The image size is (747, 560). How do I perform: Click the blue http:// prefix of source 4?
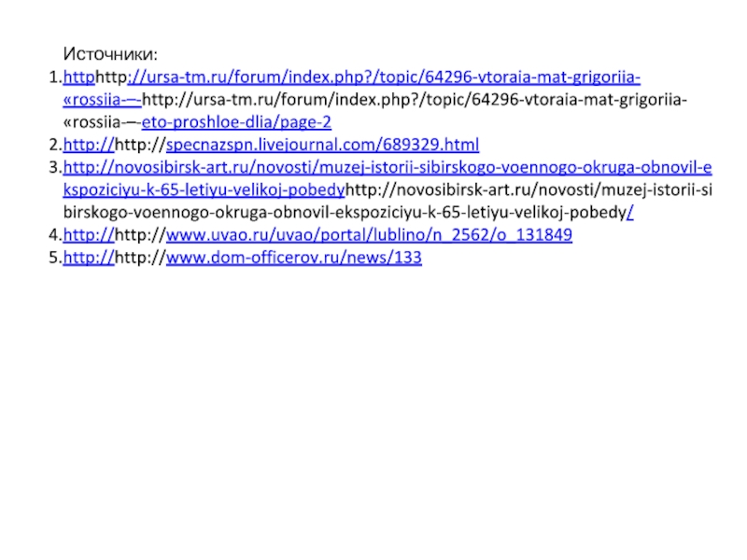[x=89, y=235]
